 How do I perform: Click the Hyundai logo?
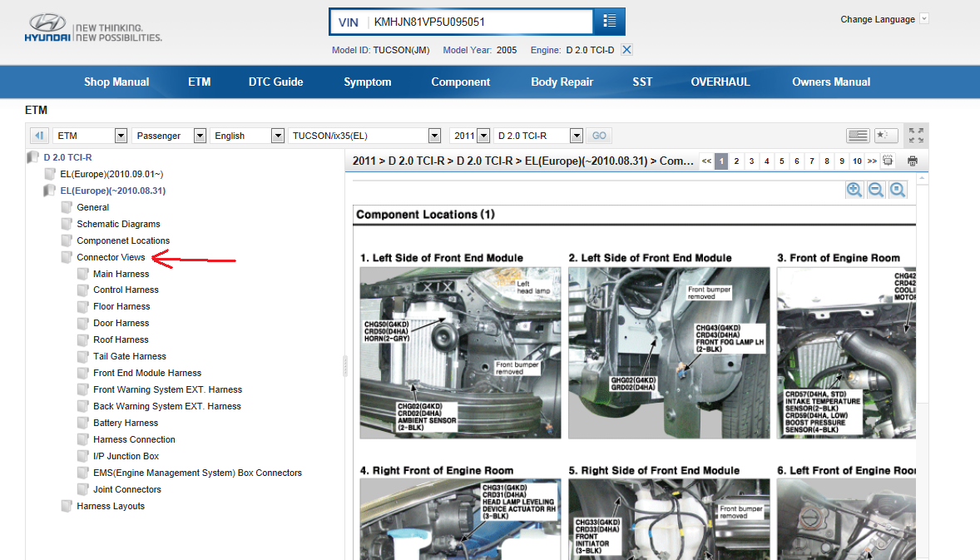pos(47,27)
